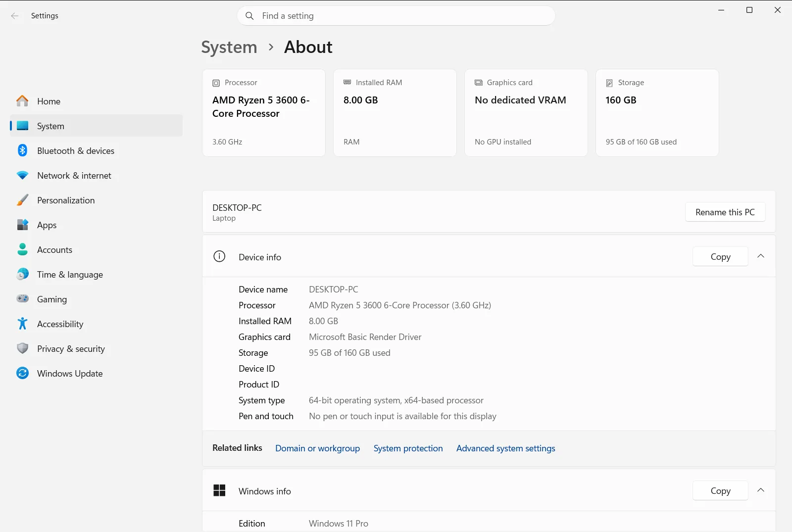Click the Graphics card summary card
Image resolution: width=792 pixels, height=532 pixels.
(x=526, y=113)
